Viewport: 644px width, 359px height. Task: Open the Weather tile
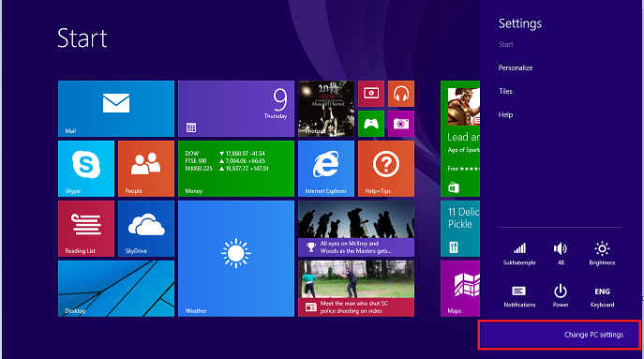coord(236,259)
